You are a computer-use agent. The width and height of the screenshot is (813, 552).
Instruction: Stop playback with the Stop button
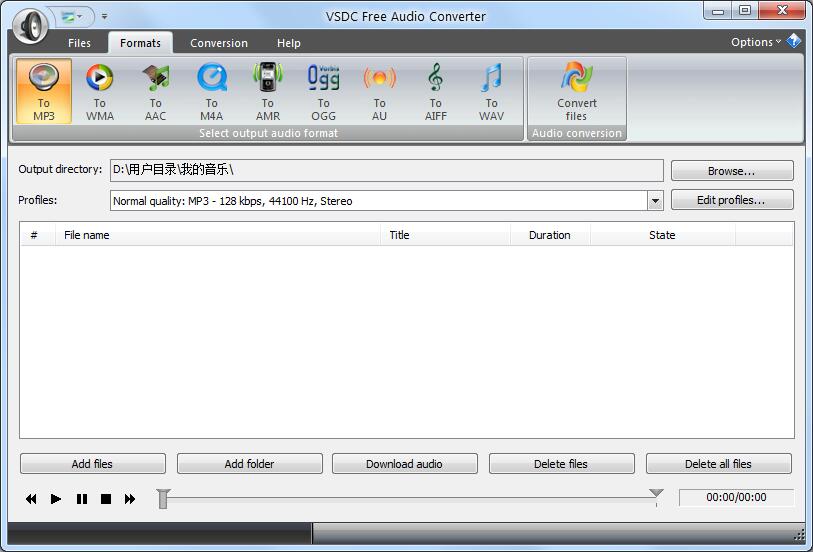click(x=106, y=499)
